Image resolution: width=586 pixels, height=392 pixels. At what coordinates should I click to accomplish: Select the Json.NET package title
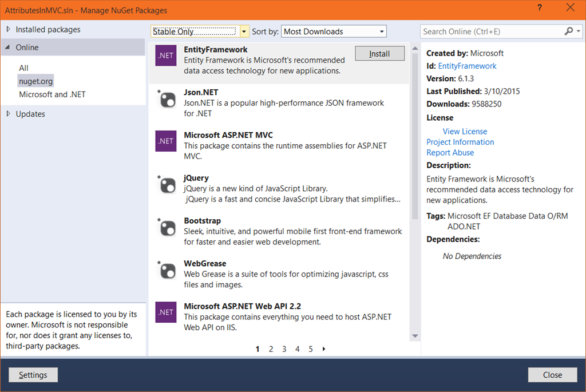click(201, 92)
